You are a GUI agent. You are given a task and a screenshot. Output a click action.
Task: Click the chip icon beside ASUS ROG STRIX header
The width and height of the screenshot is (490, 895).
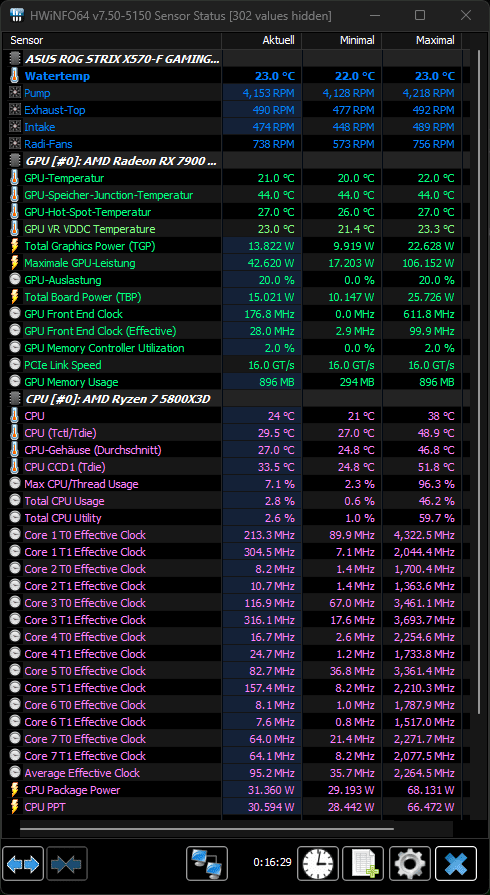15,59
